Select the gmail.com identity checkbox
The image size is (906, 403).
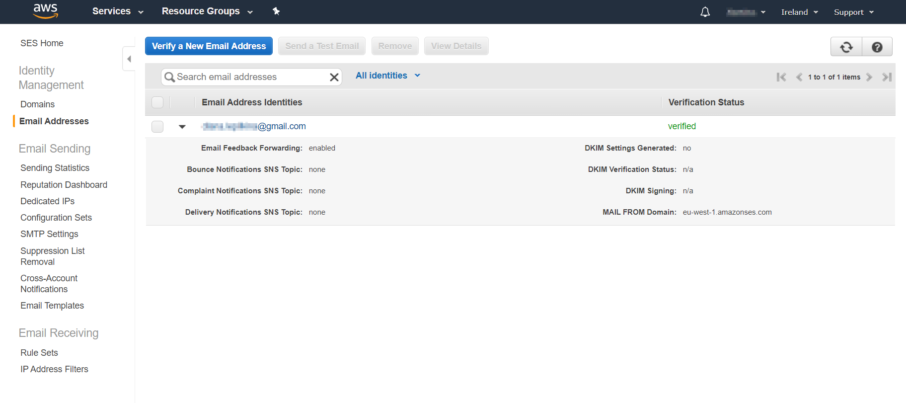pyautogui.click(x=158, y=127)
